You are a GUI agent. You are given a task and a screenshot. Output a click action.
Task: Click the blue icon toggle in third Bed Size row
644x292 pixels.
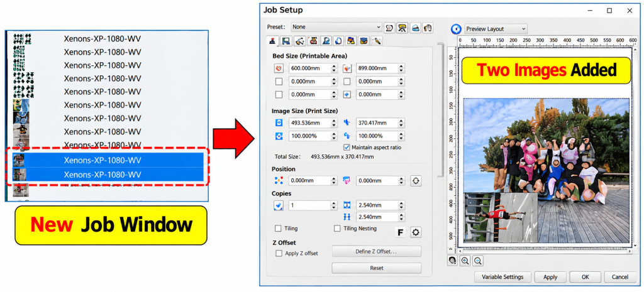click(x=347, y=94)
